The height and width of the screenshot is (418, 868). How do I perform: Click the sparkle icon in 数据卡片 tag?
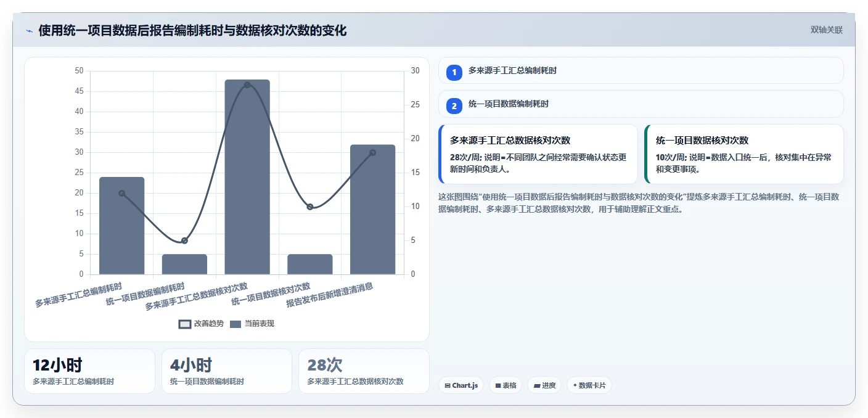point(575,385)
